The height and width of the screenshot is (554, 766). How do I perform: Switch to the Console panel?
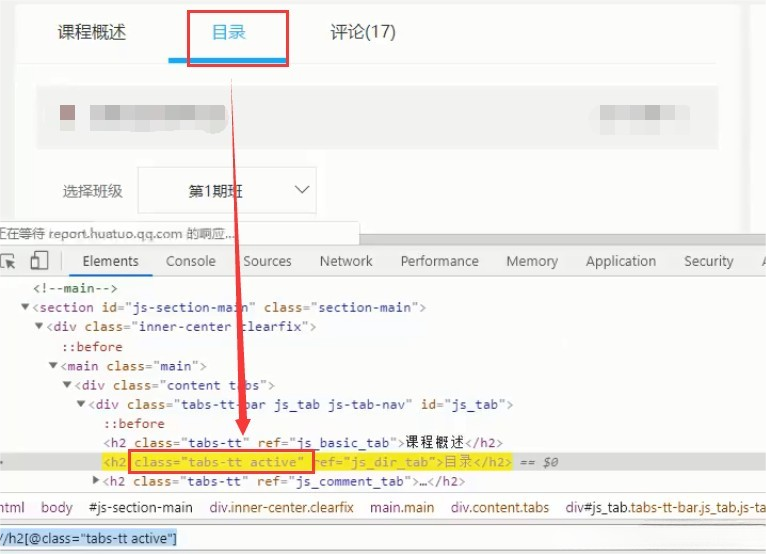click(x=190, y=261)
